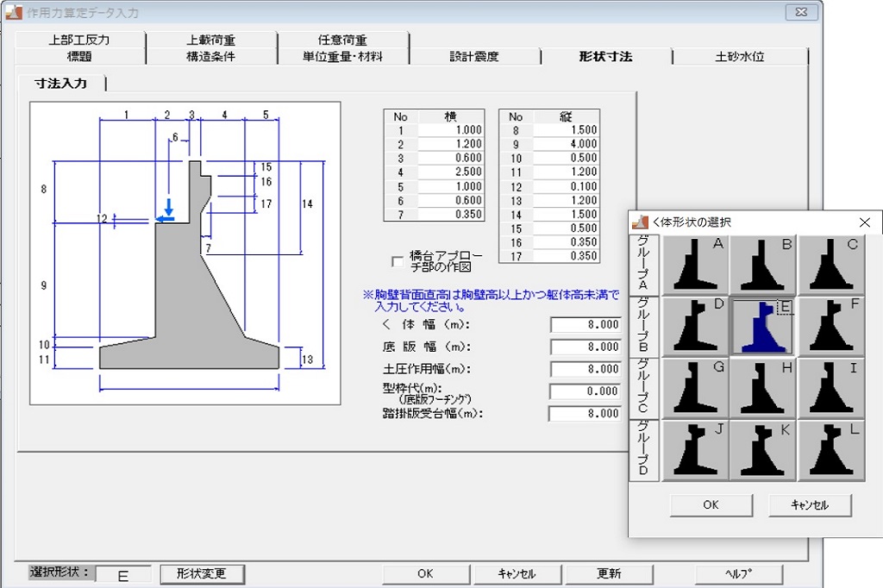Screen dimensions: 883x588
Task: Select abutment shape K thumbnail
Action: [762, 450]
